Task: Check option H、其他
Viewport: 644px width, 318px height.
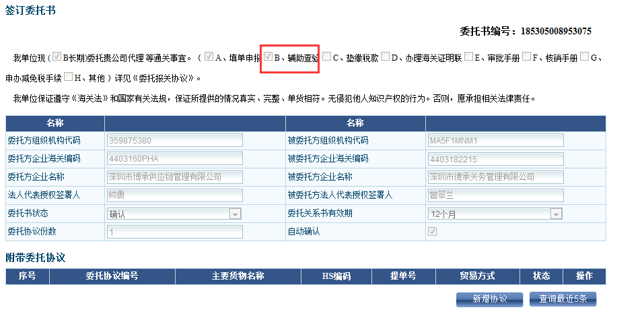Action: (x=69, y=77)
